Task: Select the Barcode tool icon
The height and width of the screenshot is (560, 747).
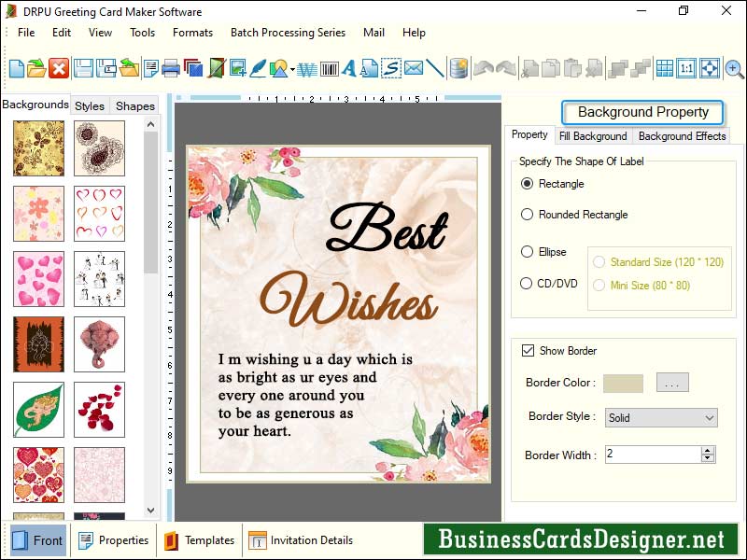Action: [329, 68]
